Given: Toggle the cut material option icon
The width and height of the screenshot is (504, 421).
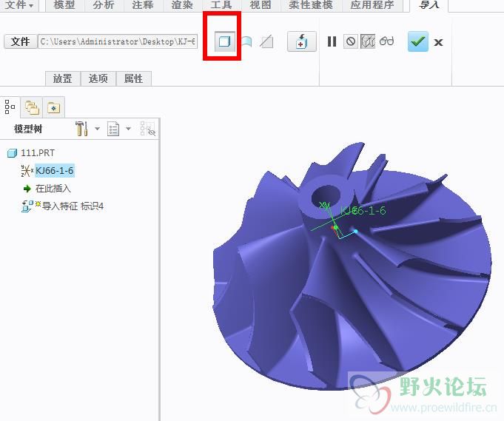Looking at the screenshot, I should (266, 41).
